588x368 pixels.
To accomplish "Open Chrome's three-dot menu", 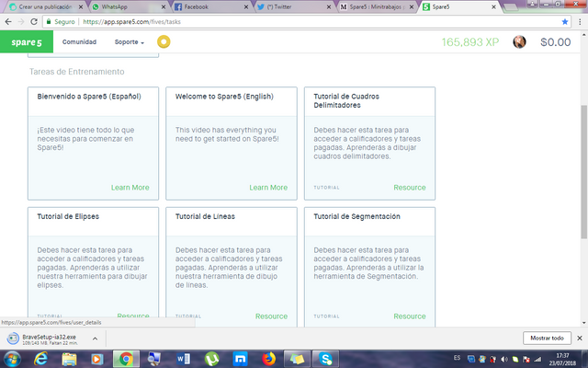I will 580,22.
